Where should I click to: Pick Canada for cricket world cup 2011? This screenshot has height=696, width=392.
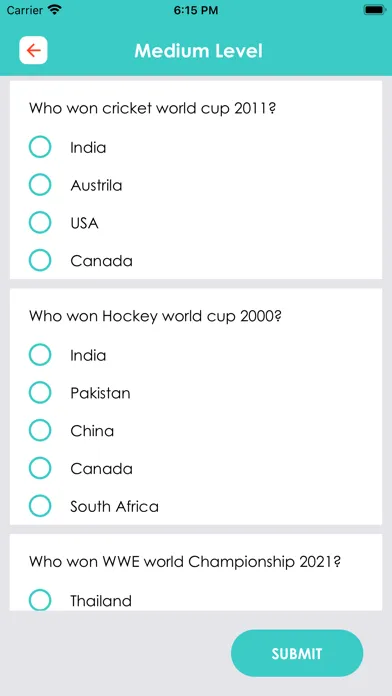click(x=40, y=260)
